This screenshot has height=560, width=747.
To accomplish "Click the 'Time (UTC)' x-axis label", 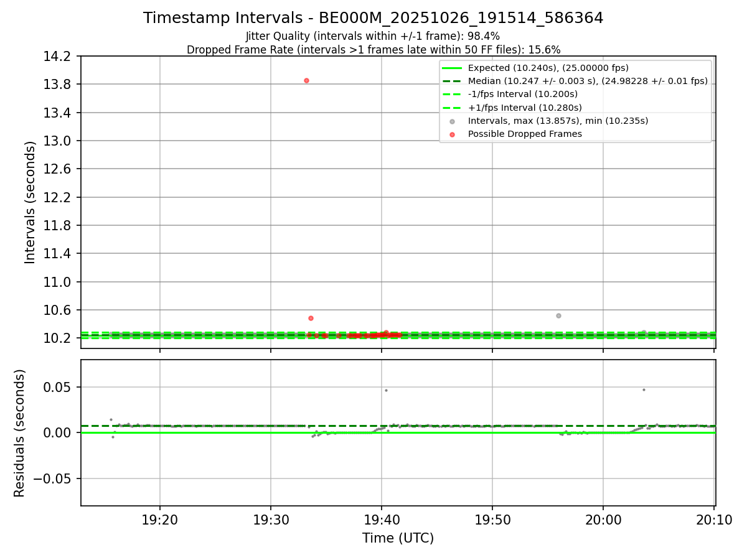I will pos(398,538).
